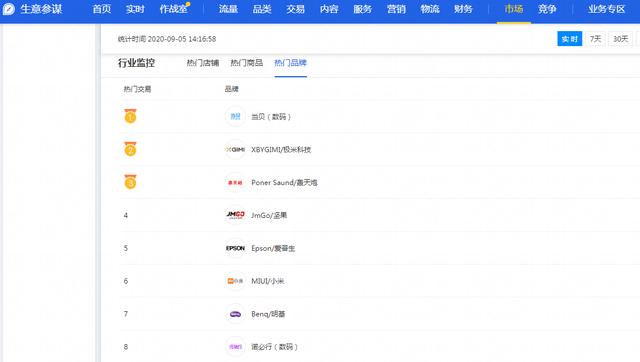Open the 实时 menu
This screenshot has width=640, height=362.
pyautogui.click(x=135, y=9)
